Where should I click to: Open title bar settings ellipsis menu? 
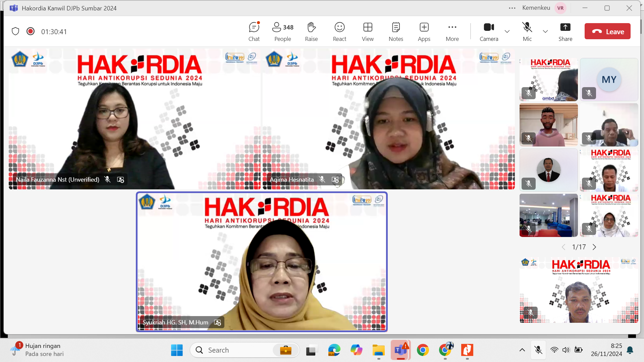[512, 8]
